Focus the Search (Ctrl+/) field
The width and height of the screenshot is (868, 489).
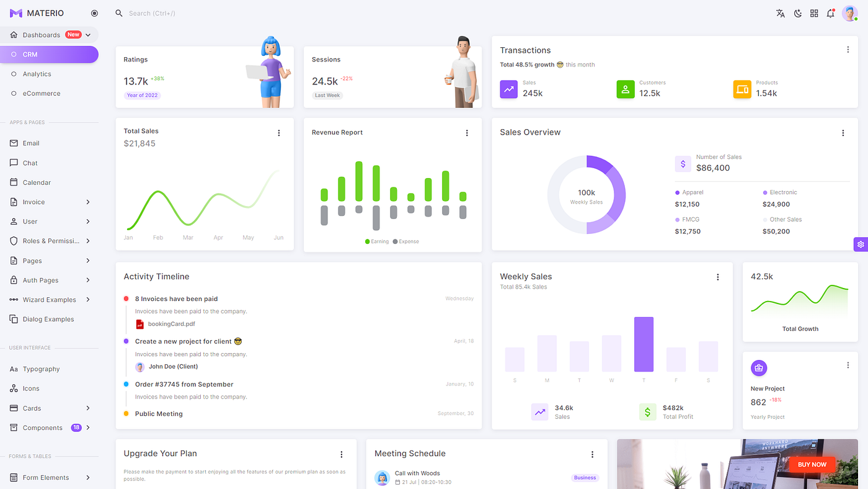coord(152,13)
